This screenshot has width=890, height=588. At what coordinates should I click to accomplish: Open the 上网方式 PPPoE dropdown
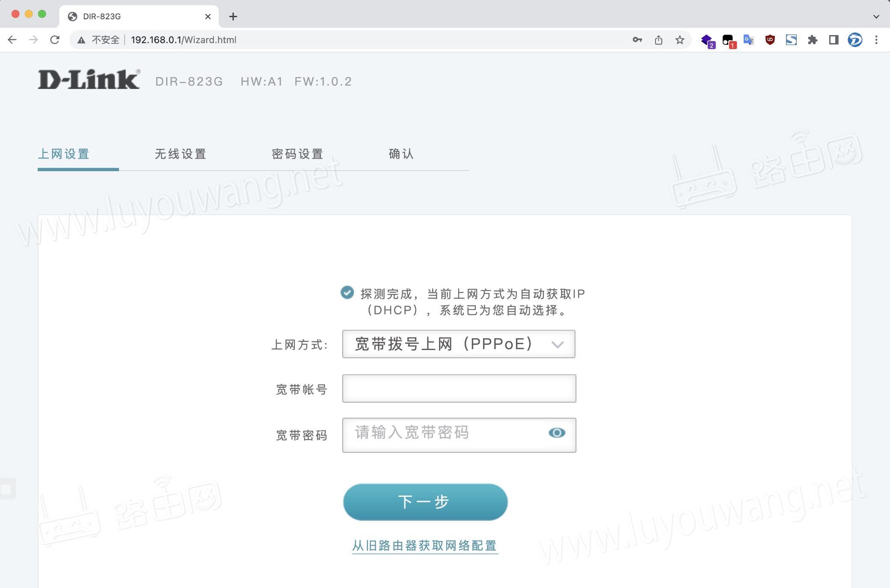coord(459,344)
